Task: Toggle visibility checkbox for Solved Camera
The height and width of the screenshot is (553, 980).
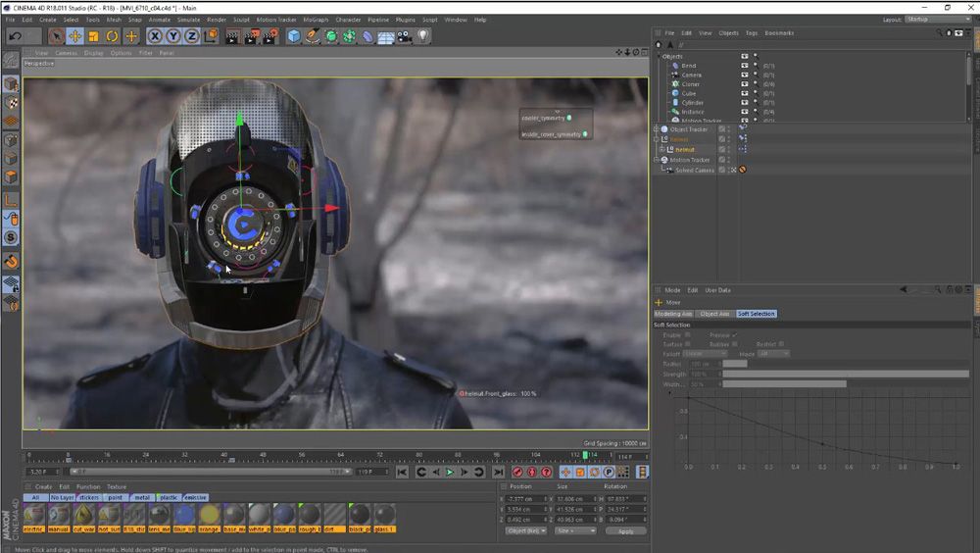Action: tap(722, 170)
